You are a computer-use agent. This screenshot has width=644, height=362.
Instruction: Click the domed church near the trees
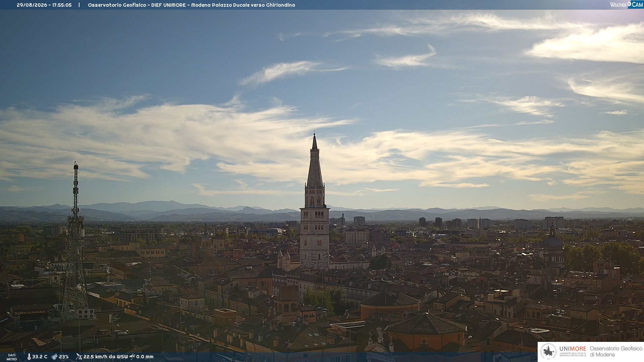(553, 245)
